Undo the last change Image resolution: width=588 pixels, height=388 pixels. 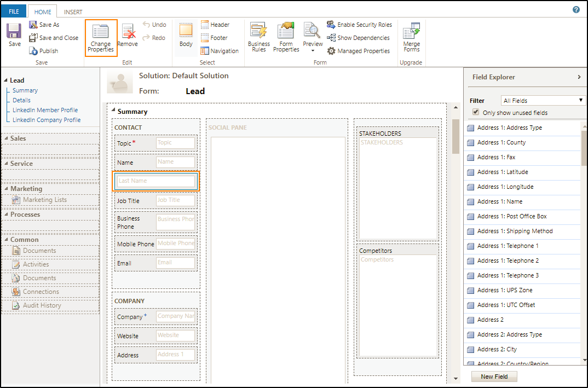click(x=154, y=25)
